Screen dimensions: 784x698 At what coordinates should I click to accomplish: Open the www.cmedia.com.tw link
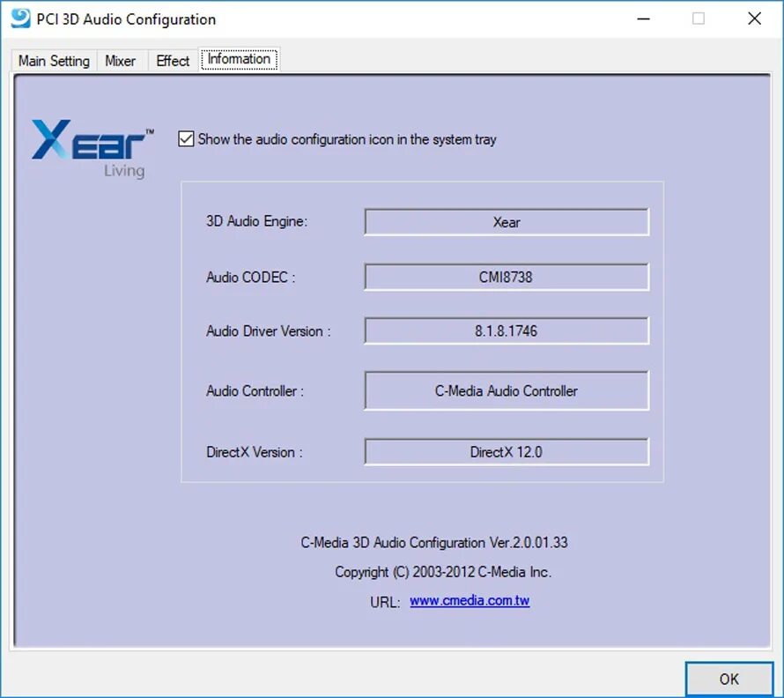[470, 600]
